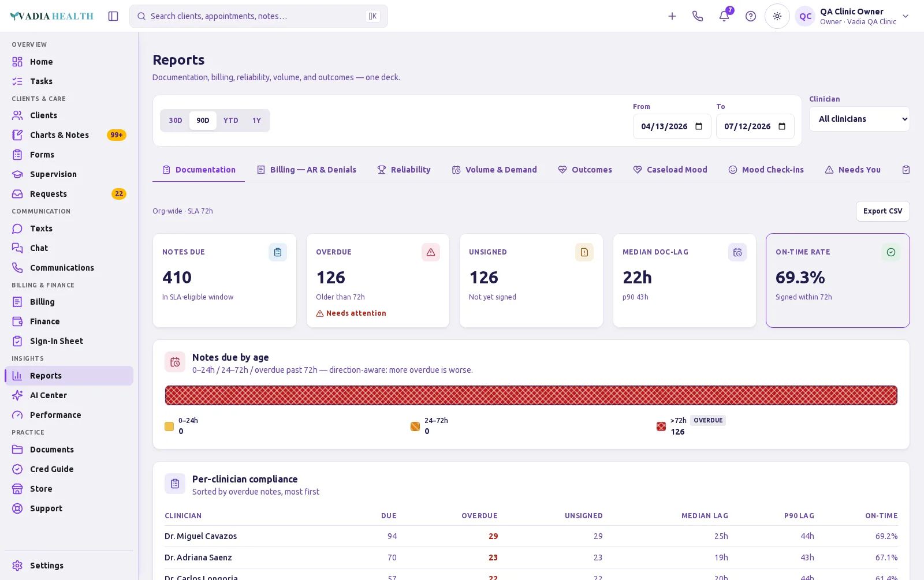
Task: Open the Overdue card warning icon
Action: [x=431, y=252]
